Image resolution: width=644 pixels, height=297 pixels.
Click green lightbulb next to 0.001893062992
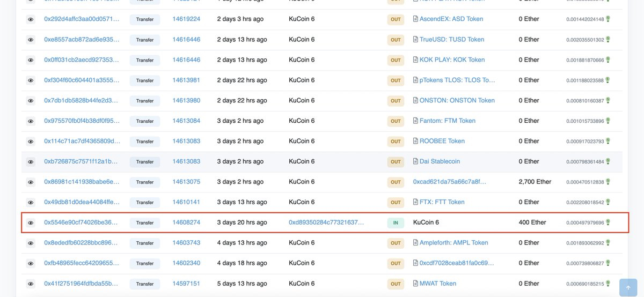click(608, 242)
